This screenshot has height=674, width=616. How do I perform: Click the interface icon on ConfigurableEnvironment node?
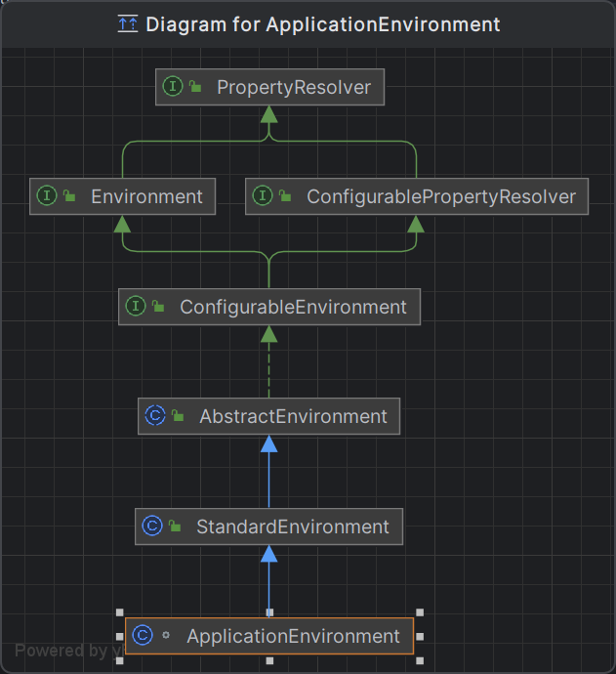tap(136, 307)
